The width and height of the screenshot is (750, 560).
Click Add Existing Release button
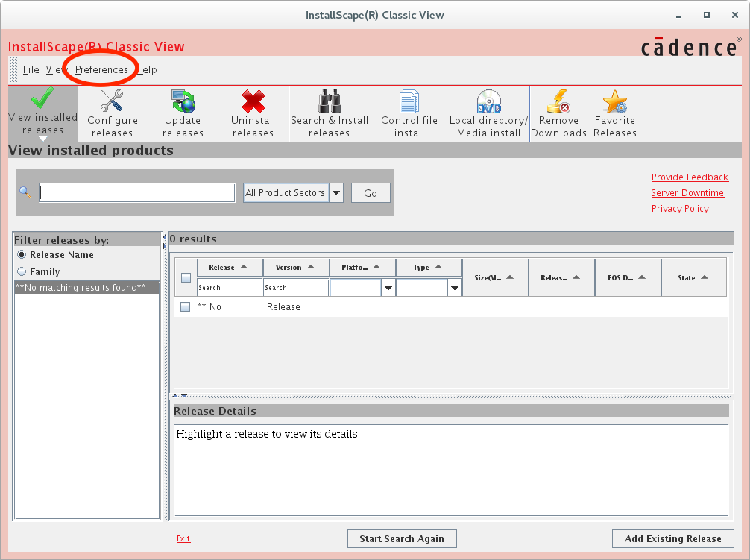pyautogui.click(x=672, y=538)
